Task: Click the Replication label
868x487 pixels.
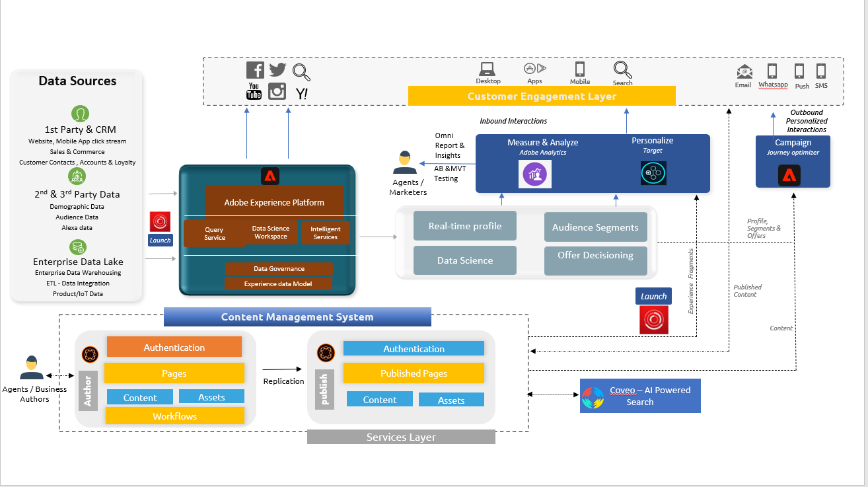Action: 284,381
